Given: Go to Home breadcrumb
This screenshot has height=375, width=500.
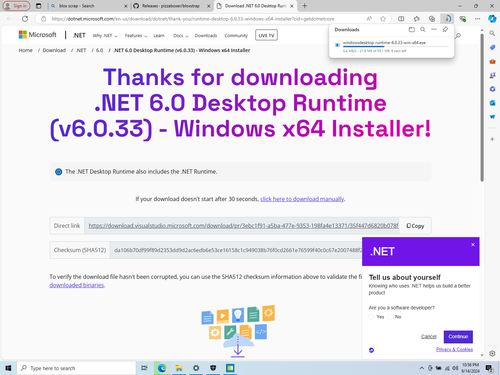Looking at the screenshot, I should point(26,50).
